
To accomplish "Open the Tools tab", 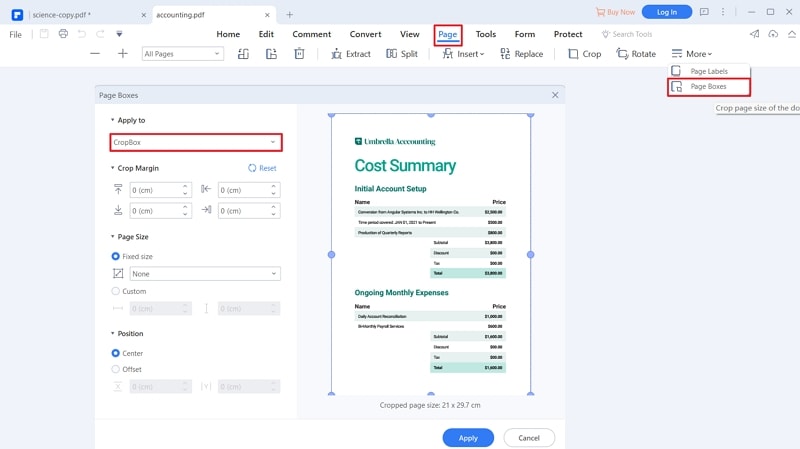I will [x=486, y=34].
